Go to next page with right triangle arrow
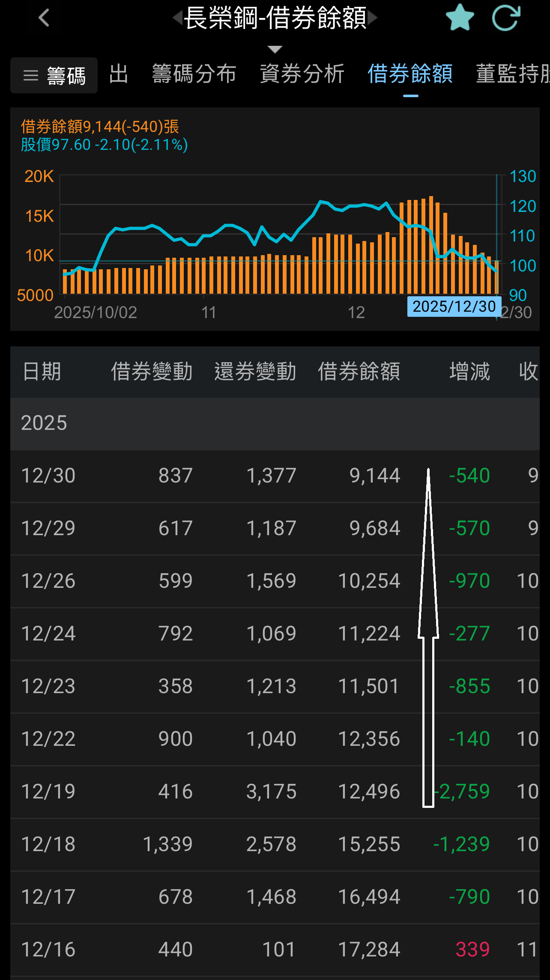The image size is (550, 980). tap(373, 18)
